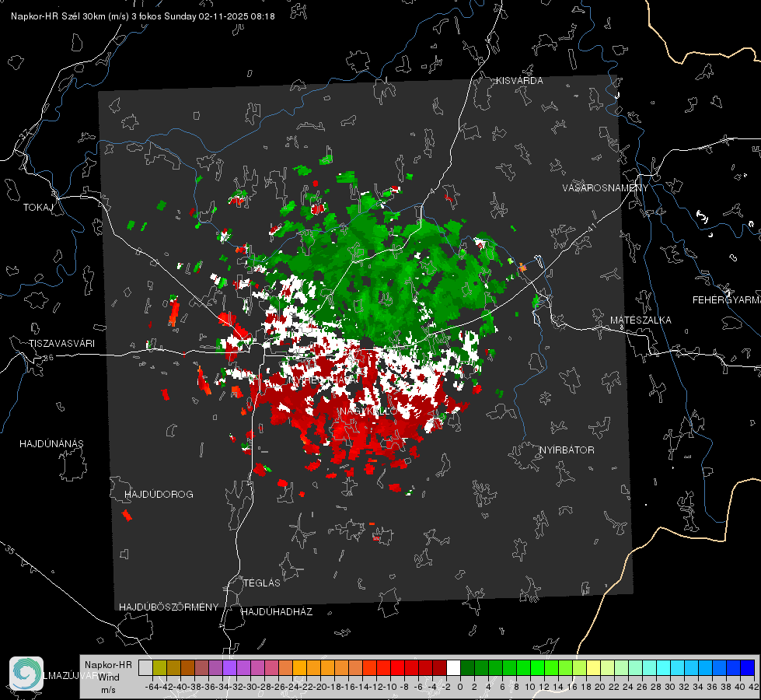
Task: Select the white swatch in the wind legend
Action: point(453,667)
